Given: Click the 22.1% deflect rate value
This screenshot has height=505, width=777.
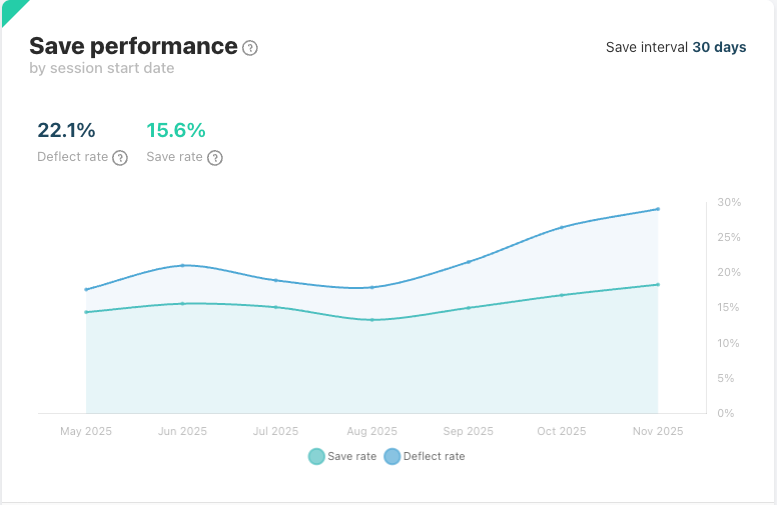Looking at the screenshot, I should click(66, 130).
